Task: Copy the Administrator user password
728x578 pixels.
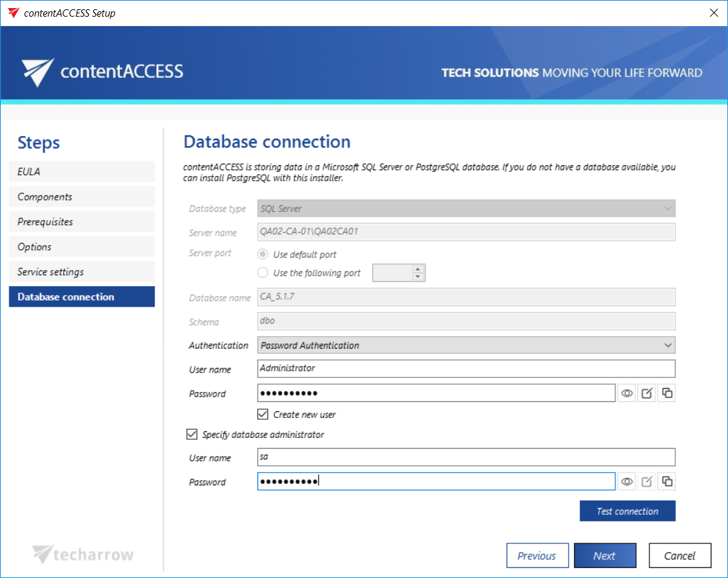Action: point(667,393)
